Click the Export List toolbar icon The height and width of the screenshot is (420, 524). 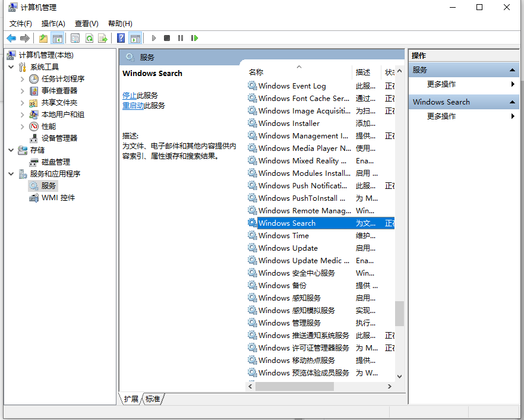pos(103,38)
